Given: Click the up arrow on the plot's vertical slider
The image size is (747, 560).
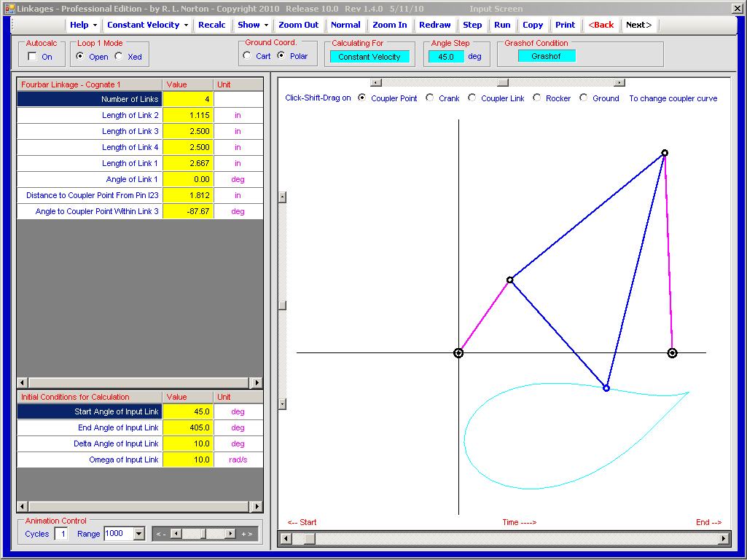Looking at the screenshot, I should [x=283, y=197].
